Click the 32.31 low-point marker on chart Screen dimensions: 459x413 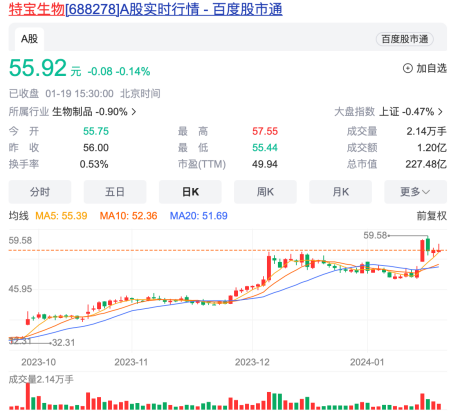click(x=64, y=343)
